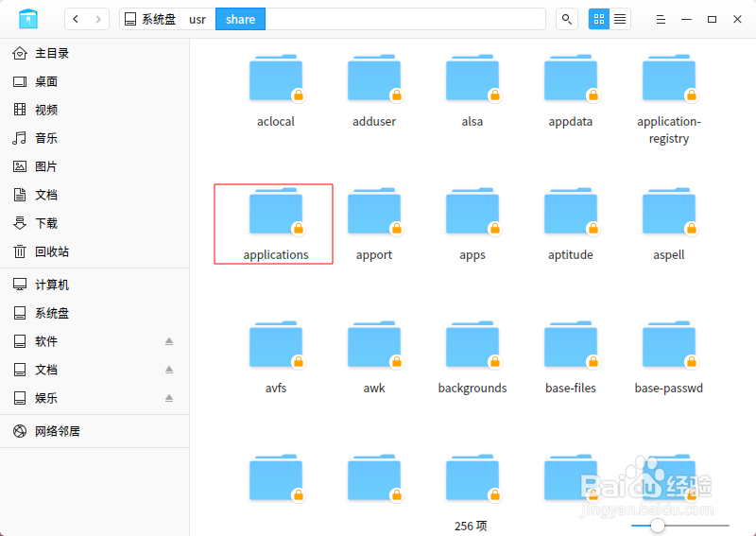Select the aclocal folder
The width and height of the screenshot is (756, 536).
coord(276,91)
